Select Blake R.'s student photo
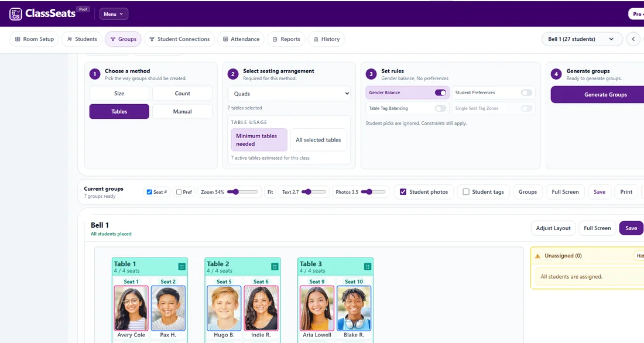This screenshot has height=343, width=644. pos(354,308)
